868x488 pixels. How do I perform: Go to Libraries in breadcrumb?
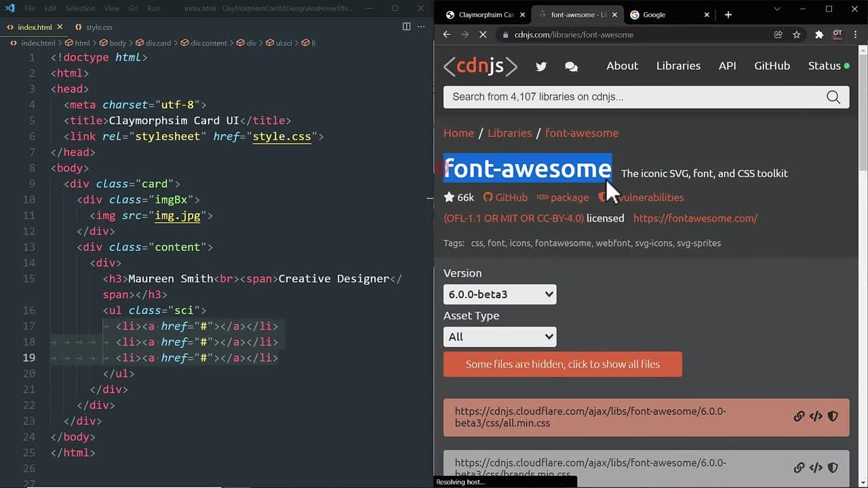(x=509, y=133)
